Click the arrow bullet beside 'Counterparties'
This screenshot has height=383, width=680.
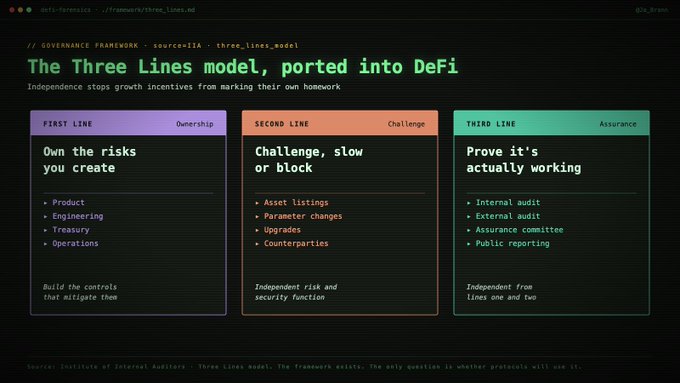click(257, 244)
